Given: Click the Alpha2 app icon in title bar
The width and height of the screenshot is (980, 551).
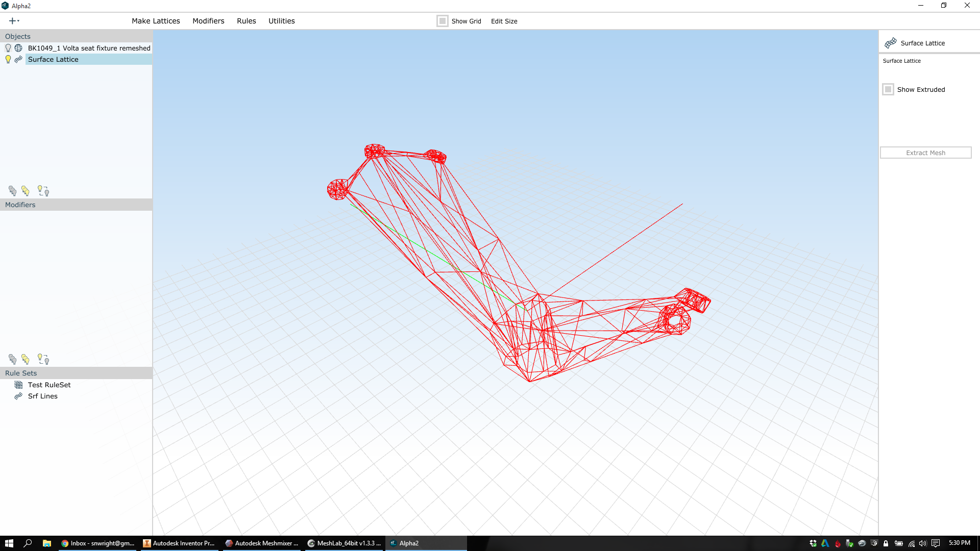Looking at the screenshot, I should (5, 6).
